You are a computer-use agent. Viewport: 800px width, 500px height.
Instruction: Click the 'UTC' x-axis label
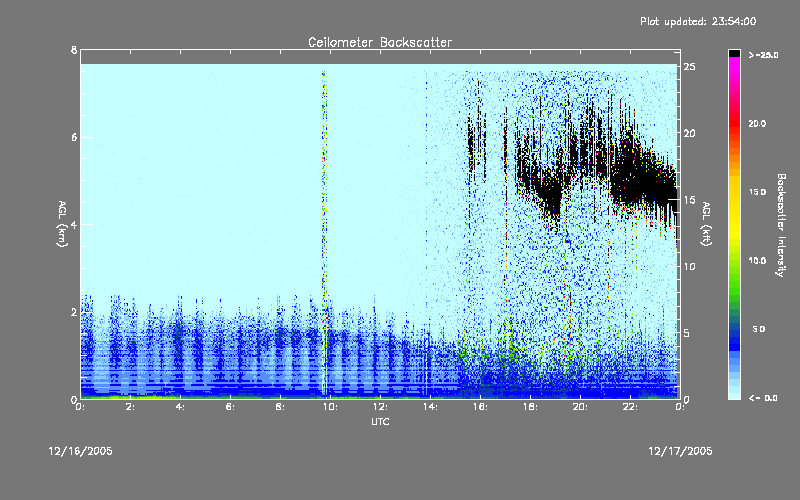click(380, 421)
